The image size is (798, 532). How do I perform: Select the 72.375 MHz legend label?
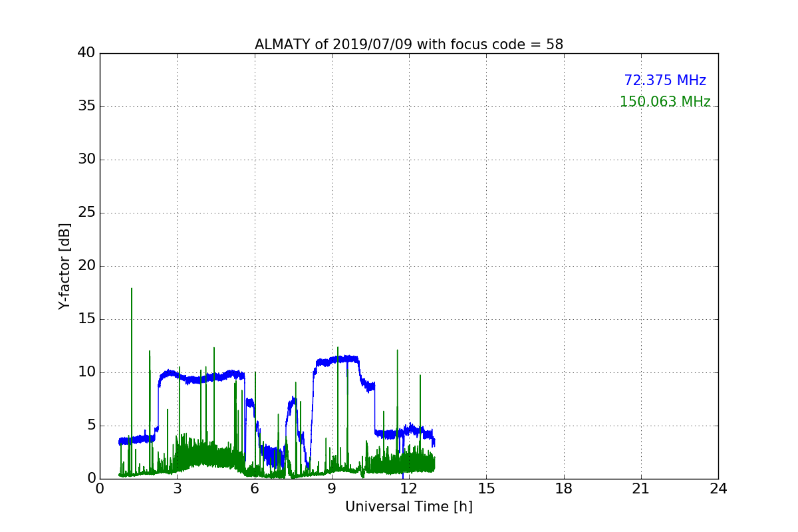[x=665, y=80]
